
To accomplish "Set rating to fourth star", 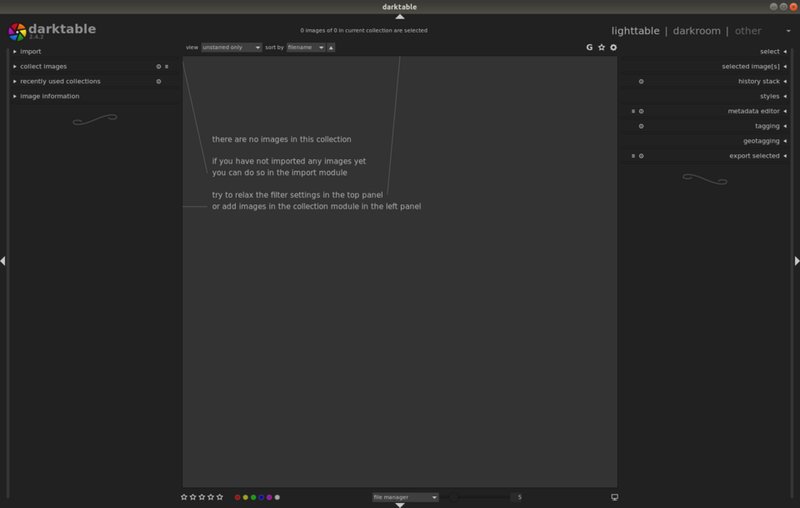I will click(x=211, y=497).
